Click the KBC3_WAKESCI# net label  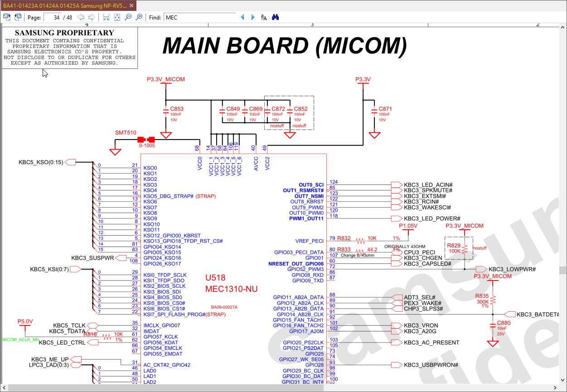(x=427, y=208)
